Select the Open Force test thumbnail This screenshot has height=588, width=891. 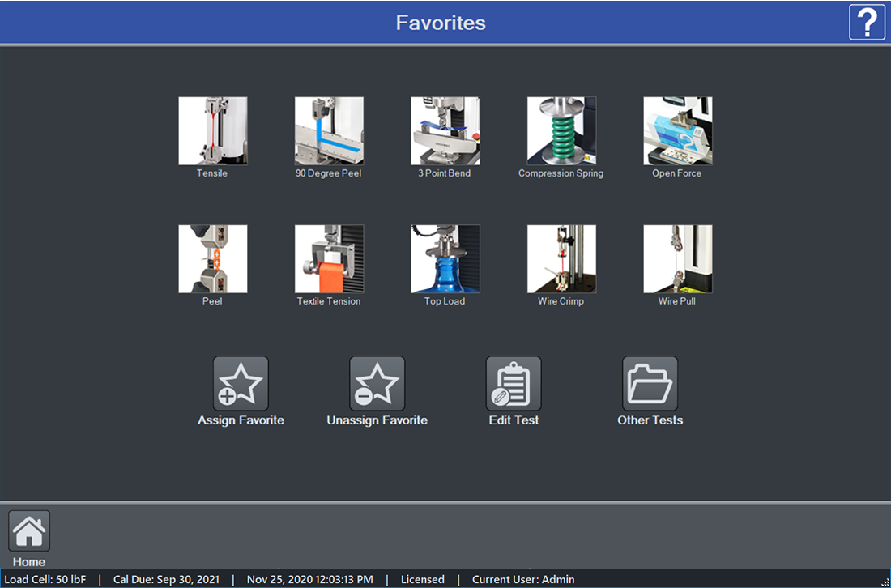(677, 131)
